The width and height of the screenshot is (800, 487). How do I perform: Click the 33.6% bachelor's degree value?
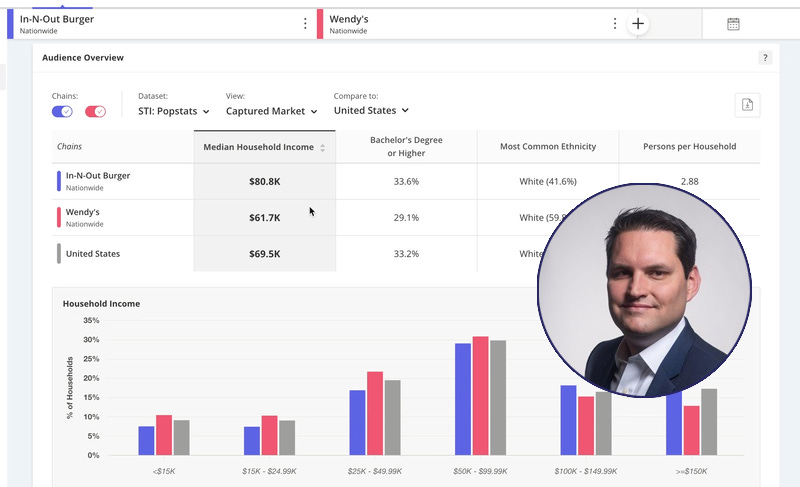tap(406, 181)
